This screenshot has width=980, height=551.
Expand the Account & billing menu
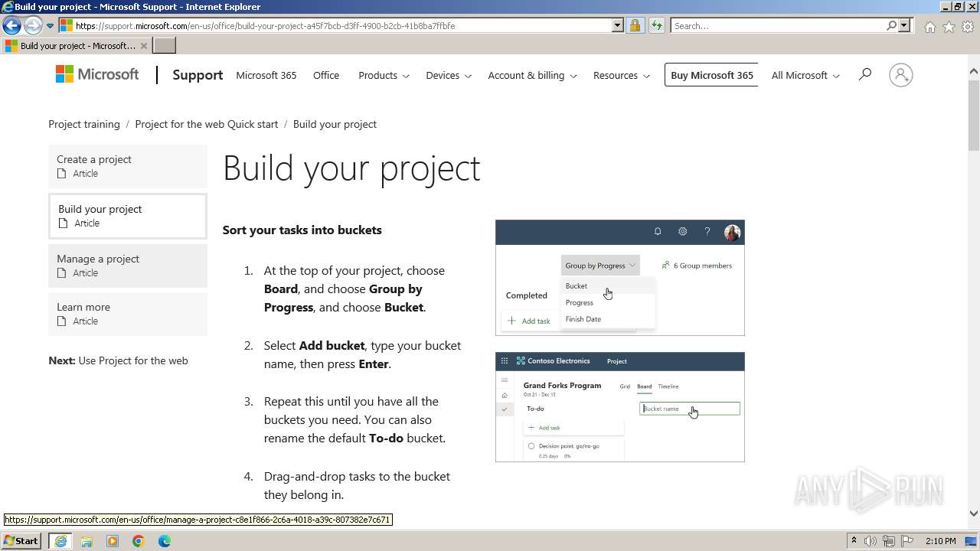532,75
